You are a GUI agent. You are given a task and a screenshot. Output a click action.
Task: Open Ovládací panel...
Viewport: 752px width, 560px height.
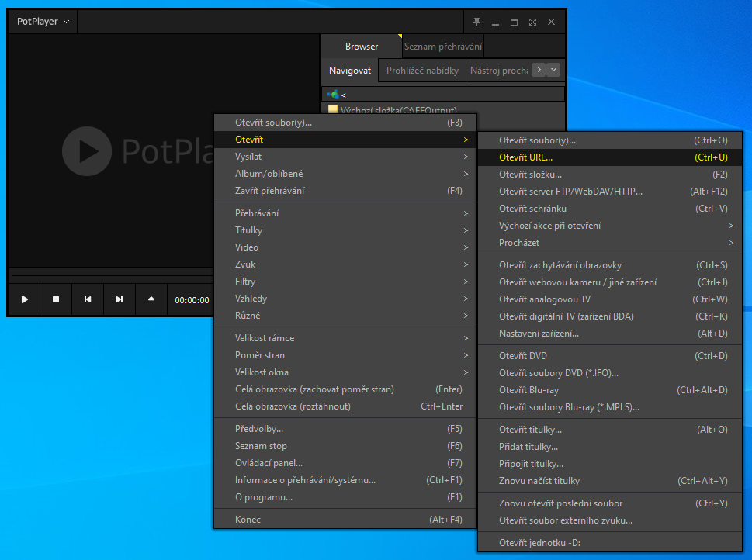[x=345, y=463]
